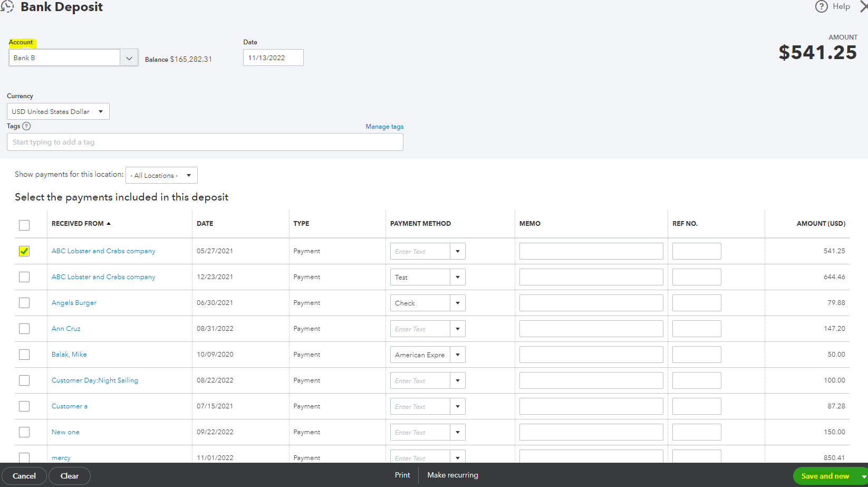Open payment method dropdown for New one
The image size is (868, 487).
(x=458, y=432)
